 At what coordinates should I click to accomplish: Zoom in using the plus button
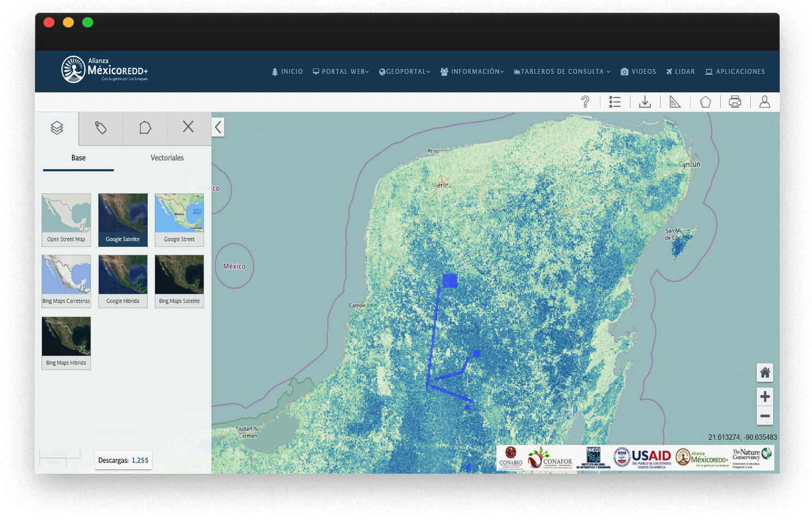pyautogui.click(x=765, y=397)
